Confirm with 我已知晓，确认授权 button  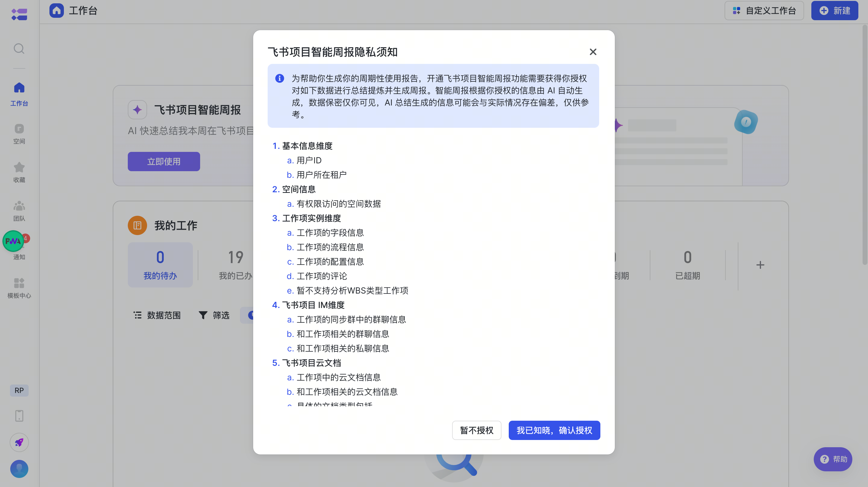pyautogui.click(x=554, y=430)
